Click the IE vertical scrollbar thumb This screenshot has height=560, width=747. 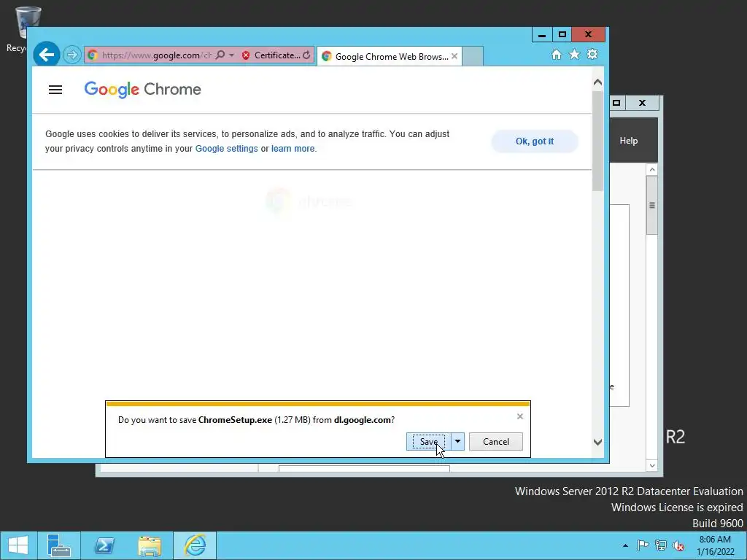(598, 141)
